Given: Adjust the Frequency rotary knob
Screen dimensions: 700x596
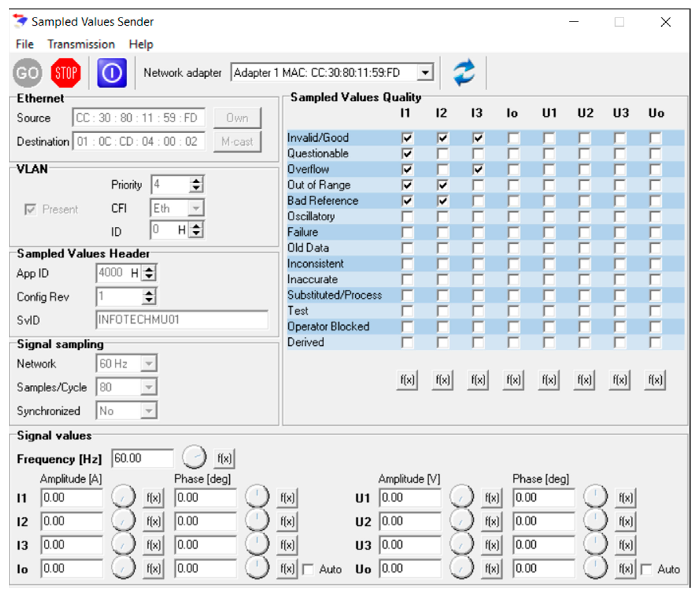Looking at the screenshot, I should click(194, 457).
